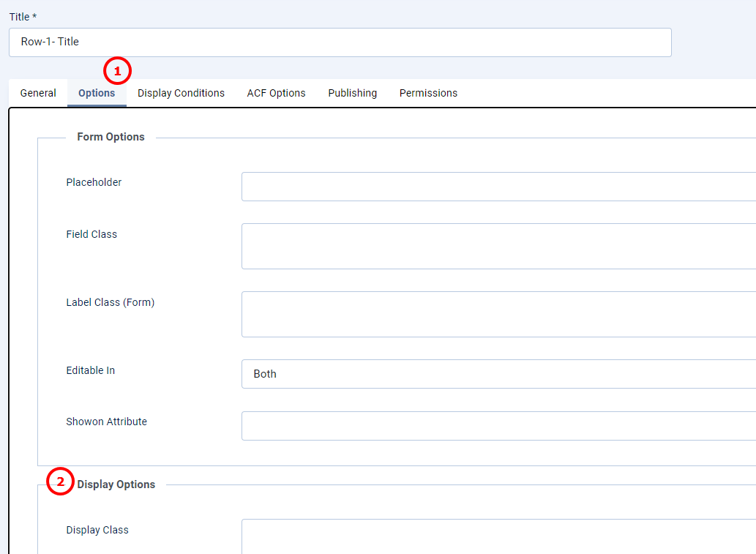The width and height of the screenshot is (756, 554).
Task: Open the ACF Options tab
Action: (276, 93)
